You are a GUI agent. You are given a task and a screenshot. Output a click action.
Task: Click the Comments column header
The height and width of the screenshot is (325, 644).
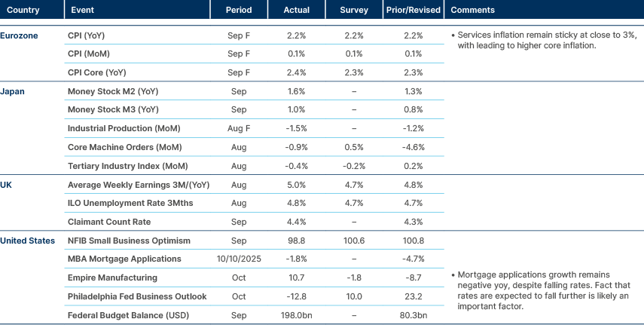coord(472,11)
